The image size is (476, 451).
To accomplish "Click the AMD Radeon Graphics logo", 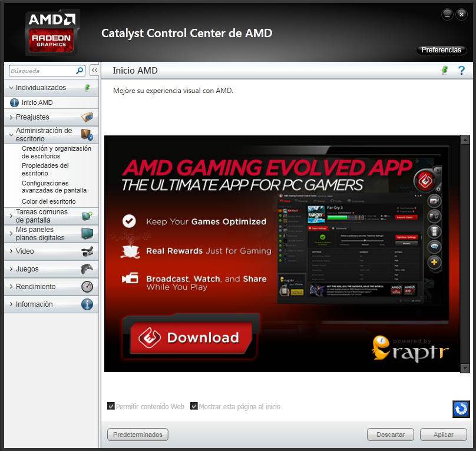I will click(x=52, y=32).
